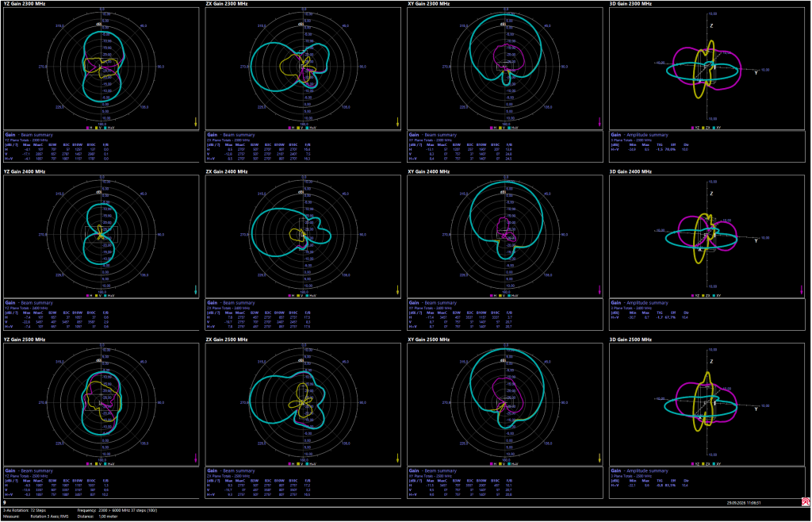Select the '3D Gain 2400 MHz' plot title
812x522 pixels.
tap(629, 171)
